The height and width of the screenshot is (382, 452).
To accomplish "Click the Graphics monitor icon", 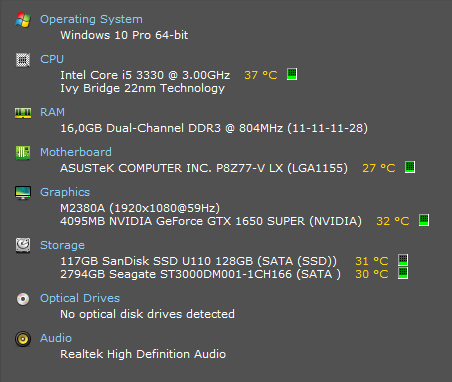I will [23, 193].
